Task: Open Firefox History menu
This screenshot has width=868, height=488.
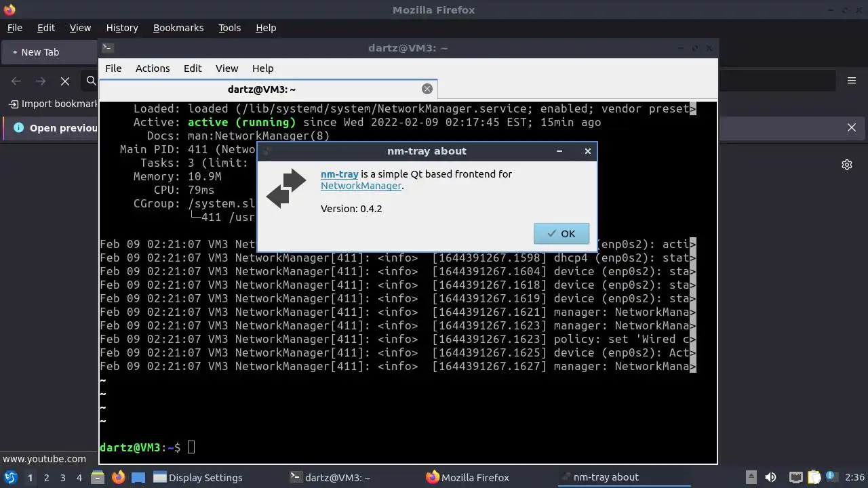Action: point(122,28)
